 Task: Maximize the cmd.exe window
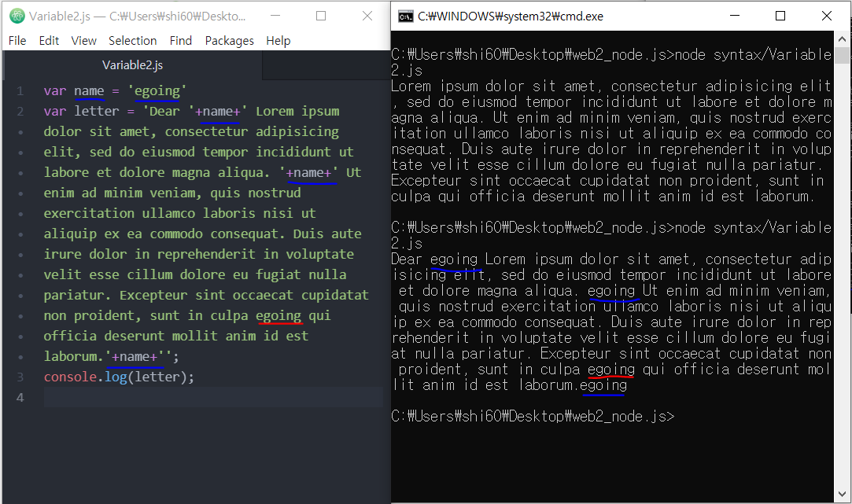pos(780,16)
